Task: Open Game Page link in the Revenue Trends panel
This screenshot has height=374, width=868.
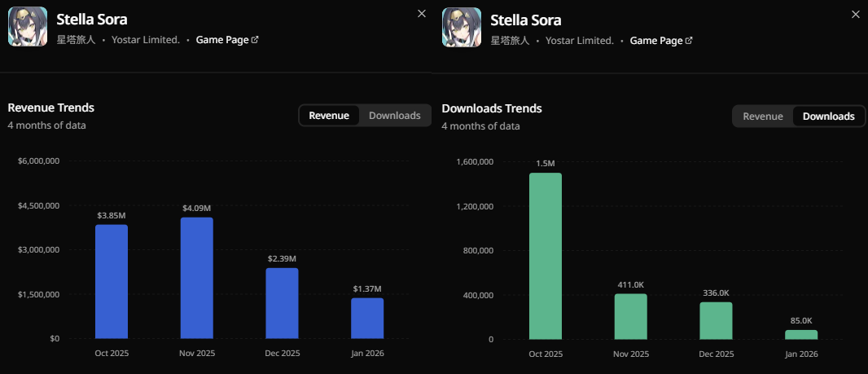Action: click(x=221, y=40)
